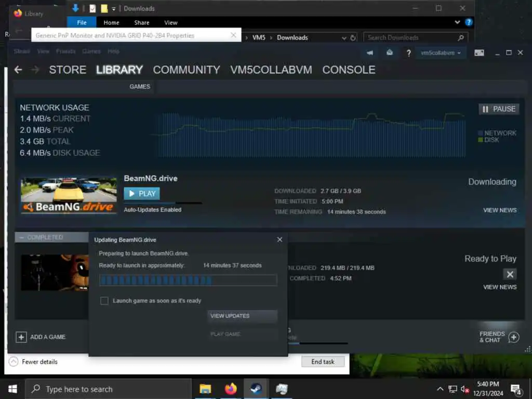The image size is (532, 399).
Task: Open the Five Nights at Freddy's thumbnail
Action: point(55,273)
